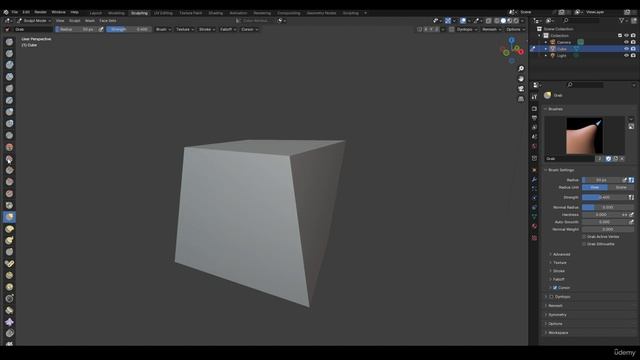Open the Render properties tab
This screenshot has height=360, width=640.
534,109
